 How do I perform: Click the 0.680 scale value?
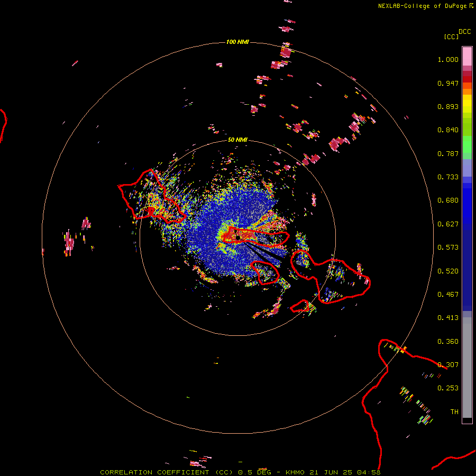(x=448, y=200)
